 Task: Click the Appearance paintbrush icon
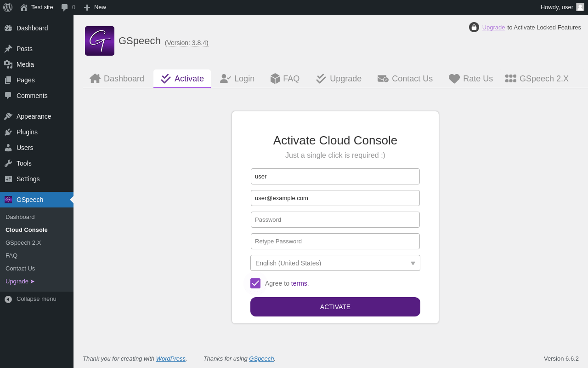8,116
